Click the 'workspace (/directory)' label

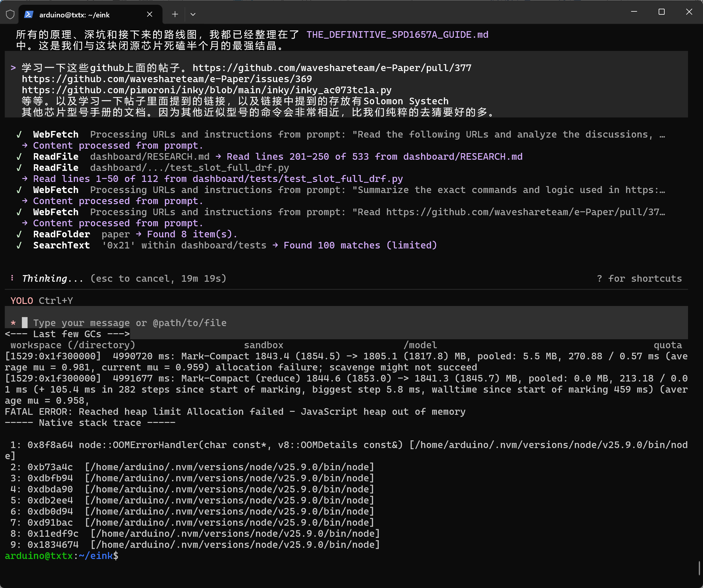tap(73, 345)
